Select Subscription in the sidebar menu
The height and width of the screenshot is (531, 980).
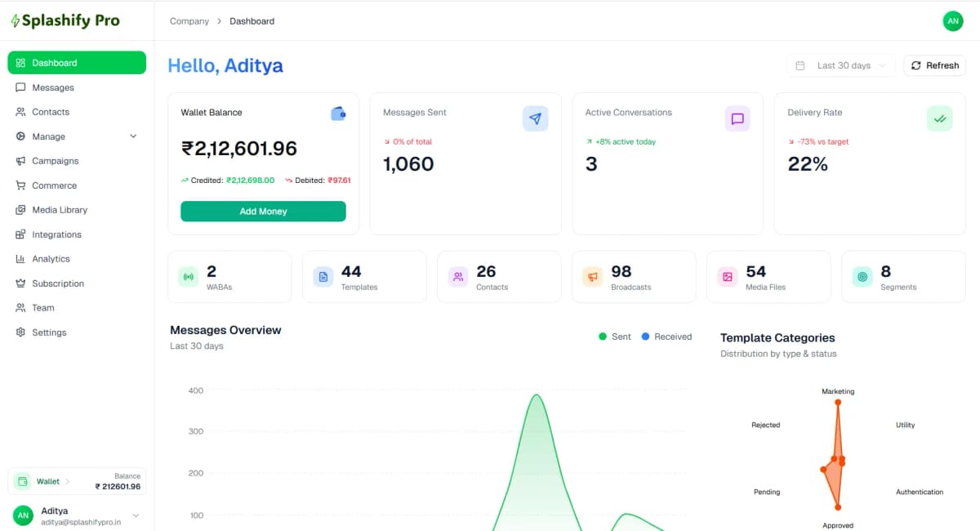(59, 283)
